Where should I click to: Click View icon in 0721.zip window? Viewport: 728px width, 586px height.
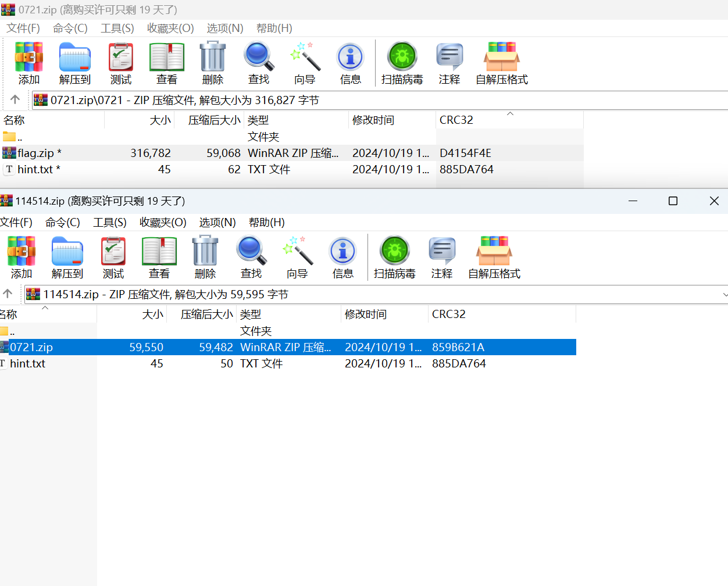pos(167,57)
